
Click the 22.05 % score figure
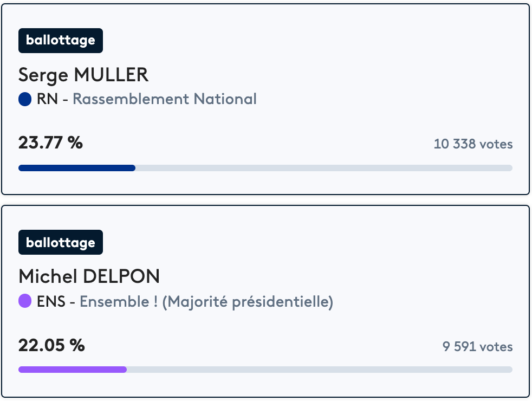tap(51, 345)
